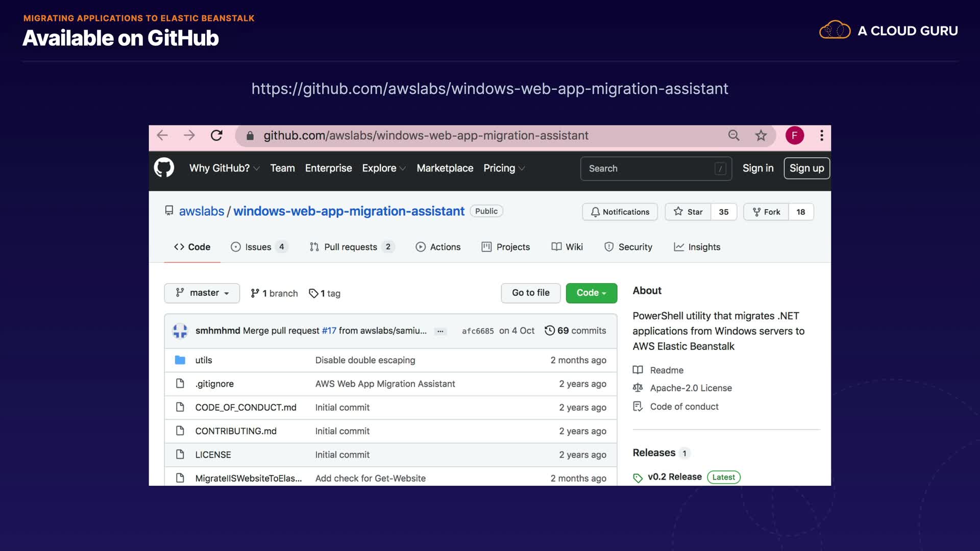Open the v0.2 Release link
The height and width of the screenshot is (551, 980).
674,477
